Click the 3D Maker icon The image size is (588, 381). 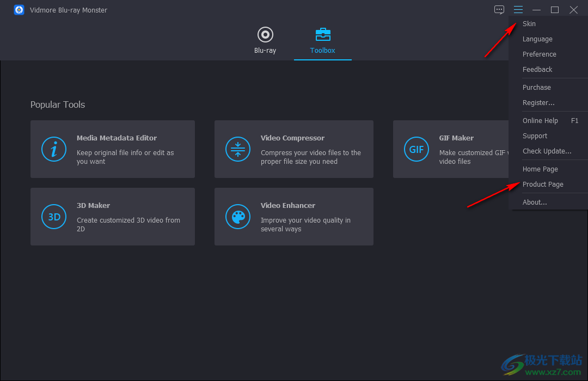[x=54, y=217]
